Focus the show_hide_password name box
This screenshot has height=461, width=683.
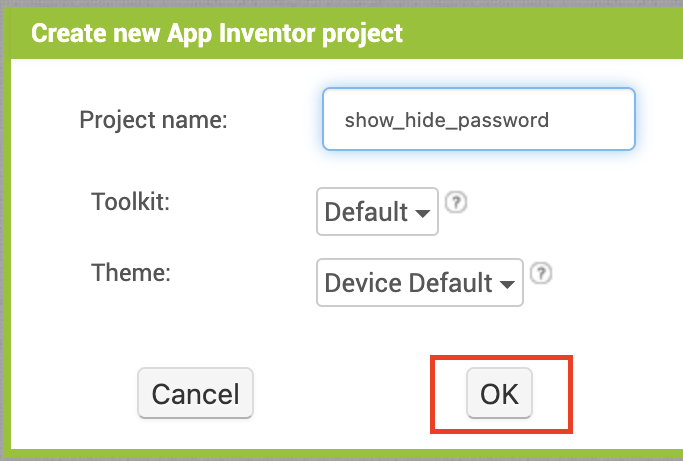[479, 119]
